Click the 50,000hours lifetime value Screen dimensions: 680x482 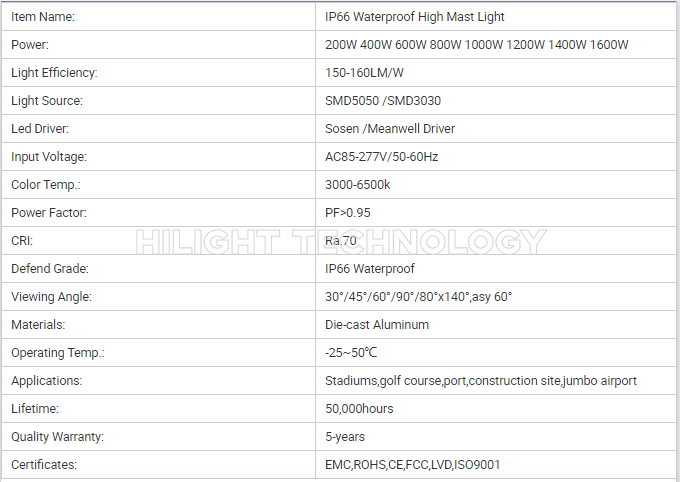click(359, 409)
